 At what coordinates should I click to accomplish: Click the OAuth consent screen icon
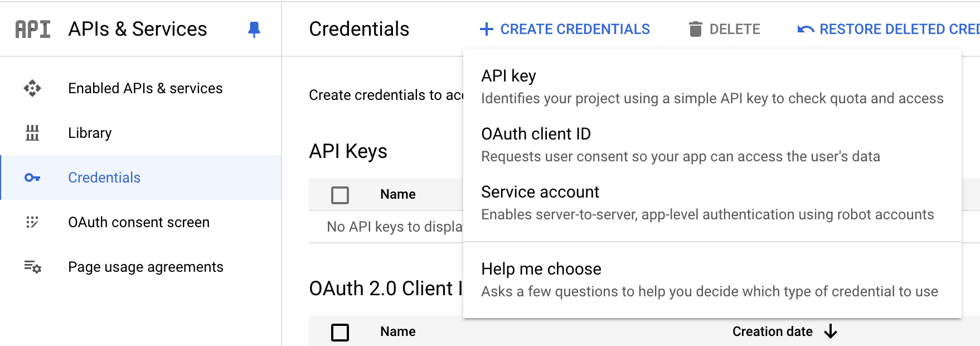pyautogui.click(x=32, y=222)
